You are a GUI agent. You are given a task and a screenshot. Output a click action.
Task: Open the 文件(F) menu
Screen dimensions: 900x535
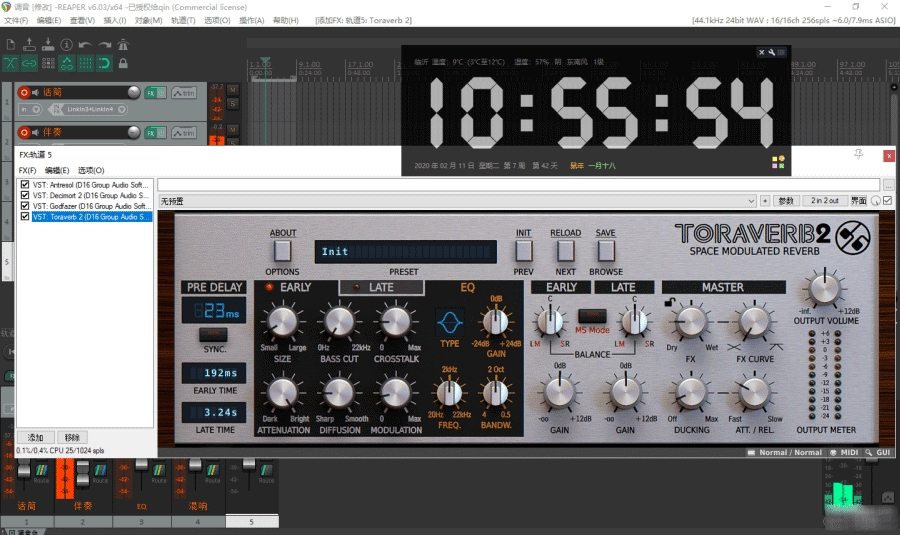click(16, 20)
